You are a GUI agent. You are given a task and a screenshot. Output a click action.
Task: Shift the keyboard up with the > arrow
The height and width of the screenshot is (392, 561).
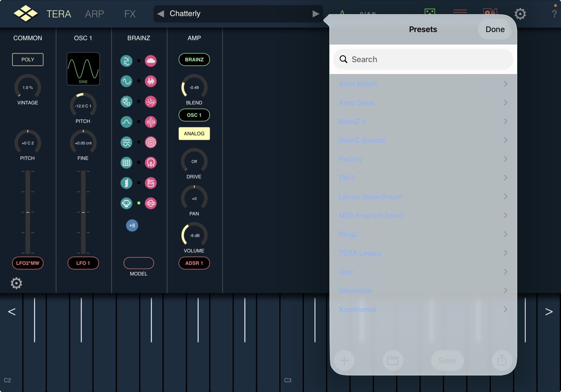pyautogui.click(x=549, y=312)
